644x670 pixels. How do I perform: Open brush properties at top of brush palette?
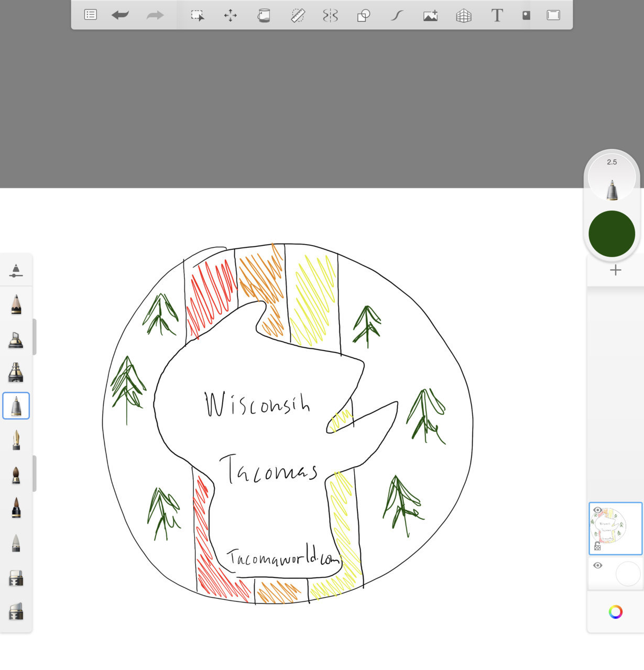pyautogui.click(x=16, y=270)
